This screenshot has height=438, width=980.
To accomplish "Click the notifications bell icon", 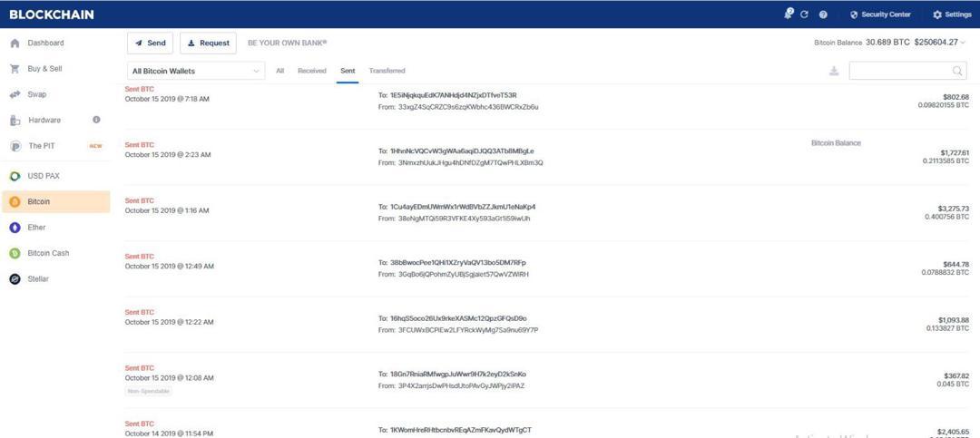I will pos(789,14).
